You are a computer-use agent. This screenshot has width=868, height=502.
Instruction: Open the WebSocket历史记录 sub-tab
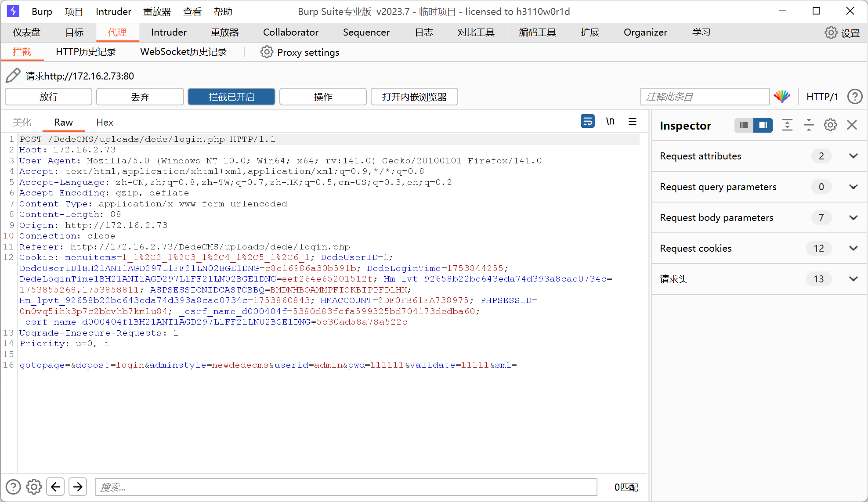coord(184,52)
